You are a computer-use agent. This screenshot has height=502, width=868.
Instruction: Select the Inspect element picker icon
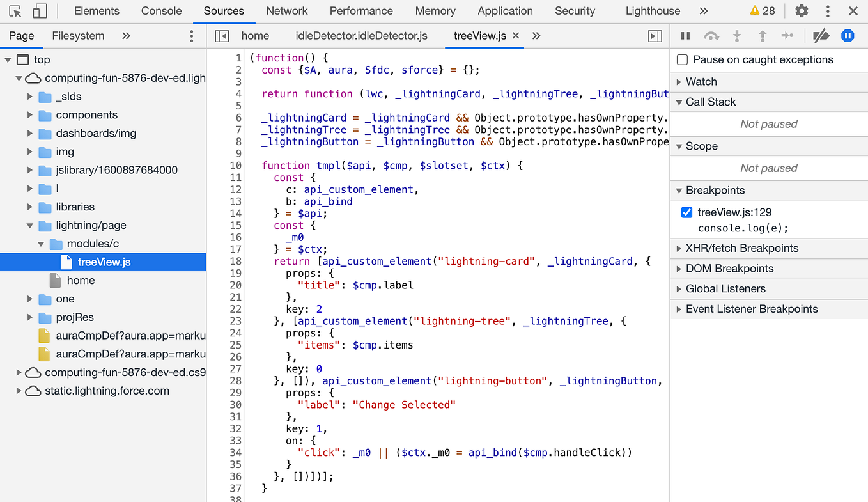coord(15,11)
